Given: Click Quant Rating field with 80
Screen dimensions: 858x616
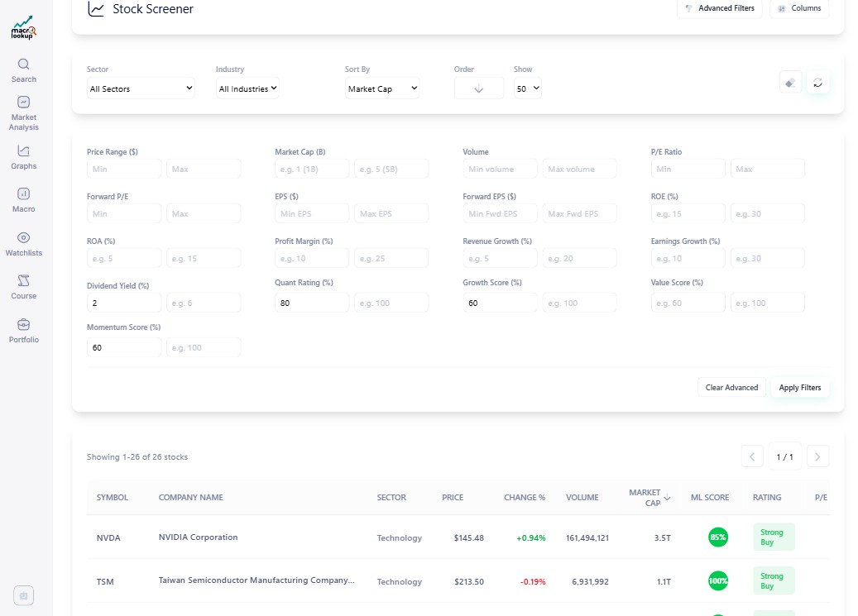Looking at the screenshot, I should pos(312,303).
